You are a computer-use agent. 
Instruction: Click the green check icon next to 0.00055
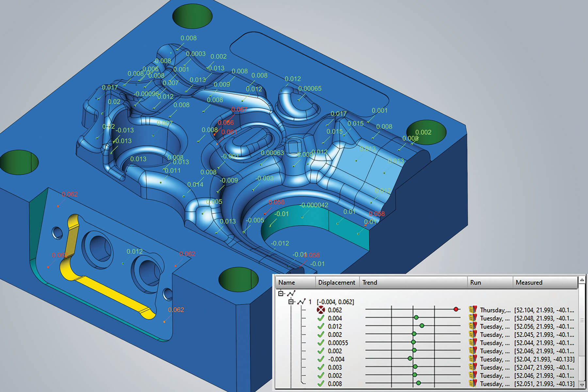click(x=320, y=342)
